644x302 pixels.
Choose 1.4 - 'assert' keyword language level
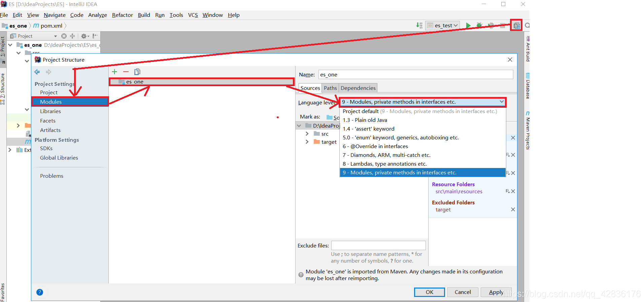423,129
